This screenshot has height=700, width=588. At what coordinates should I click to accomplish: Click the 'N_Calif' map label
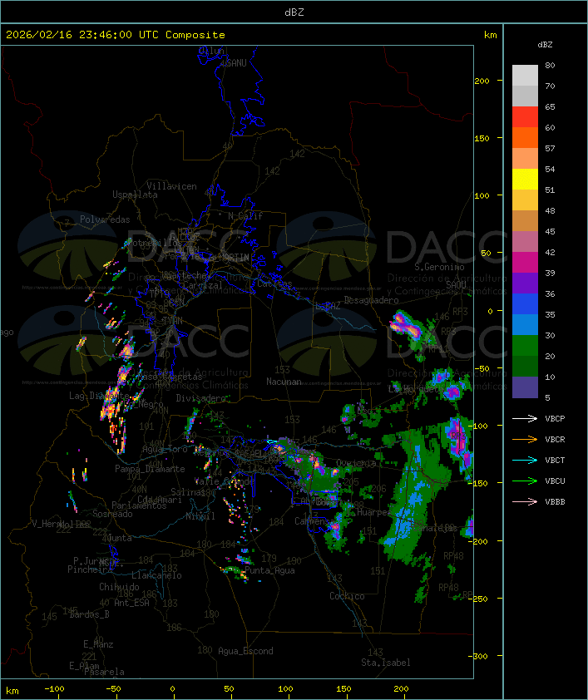[245, 216]
